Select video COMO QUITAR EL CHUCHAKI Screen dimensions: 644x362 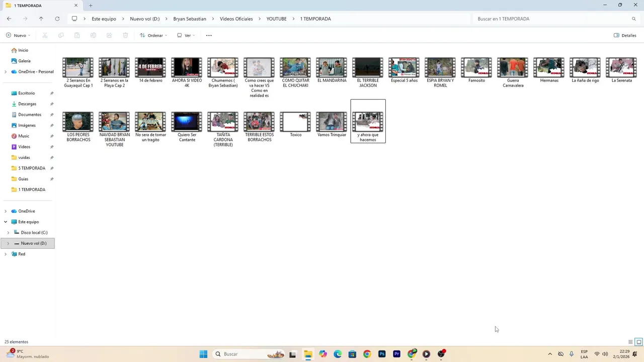coord(295,72)
